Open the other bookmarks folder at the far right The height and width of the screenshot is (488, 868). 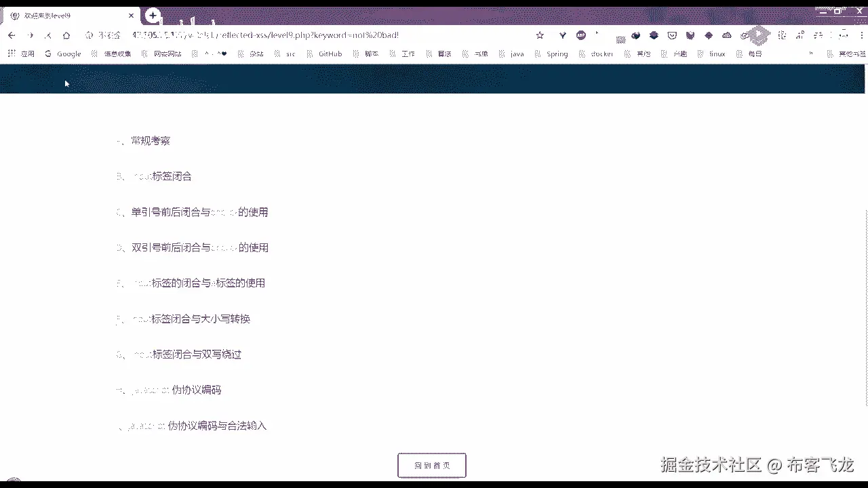coord(846,54)
